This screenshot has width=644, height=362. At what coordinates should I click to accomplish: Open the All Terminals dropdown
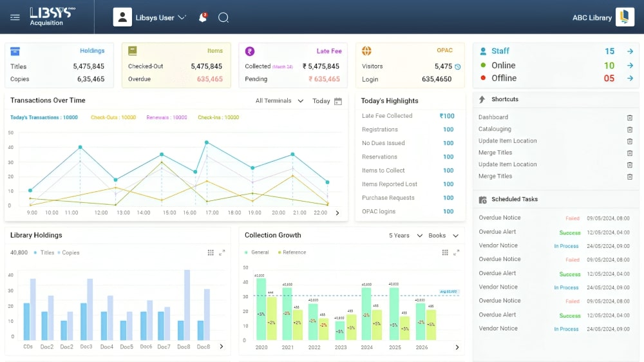[279, 100]
